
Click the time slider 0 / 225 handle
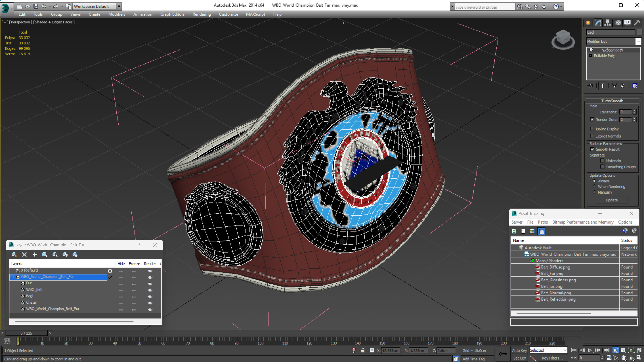pyautogui.click(x=26, y=333)
